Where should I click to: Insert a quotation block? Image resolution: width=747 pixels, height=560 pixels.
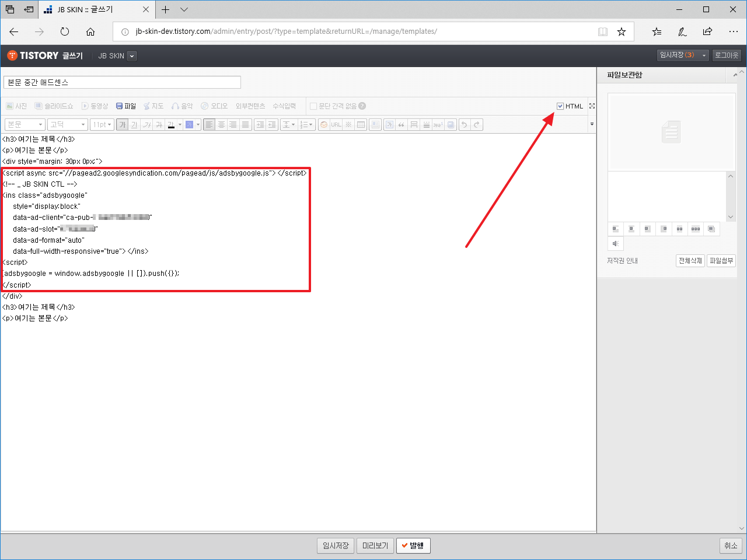[x=402, y=124]
